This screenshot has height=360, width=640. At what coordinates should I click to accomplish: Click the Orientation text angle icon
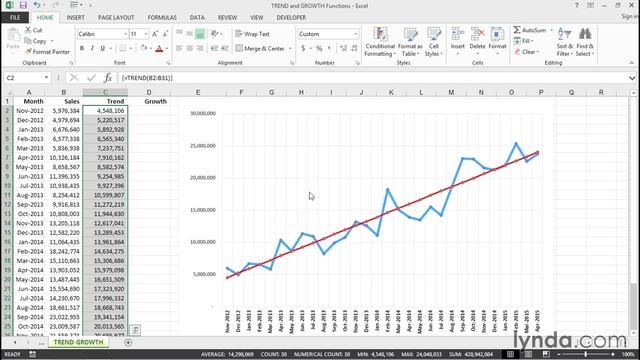coord(215,34)
